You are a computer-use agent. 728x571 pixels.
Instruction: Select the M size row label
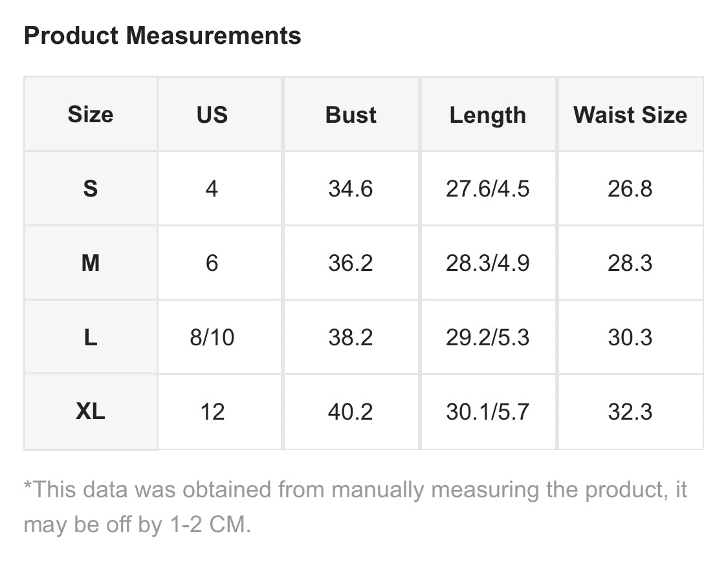pyautogui.click(x=91, y=263)
